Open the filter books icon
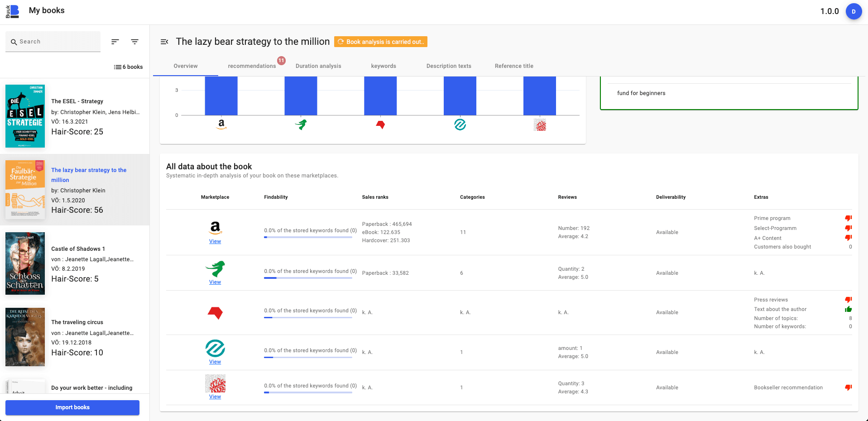 (x=134, y=42)
